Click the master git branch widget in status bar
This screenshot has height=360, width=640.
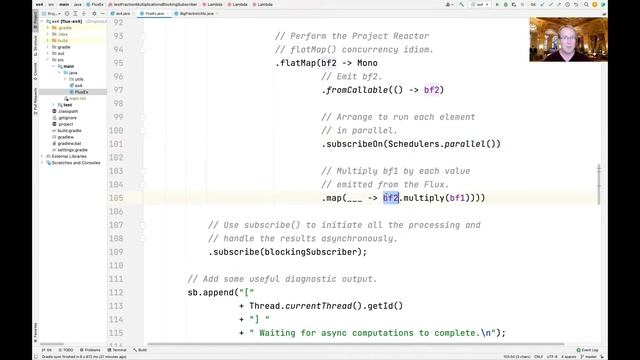pos(588,357)
